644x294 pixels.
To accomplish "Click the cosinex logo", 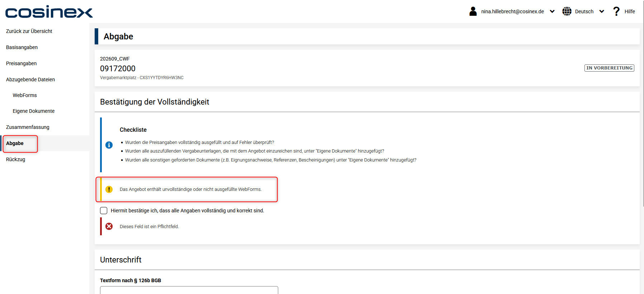I will click(x=49, y=12).
